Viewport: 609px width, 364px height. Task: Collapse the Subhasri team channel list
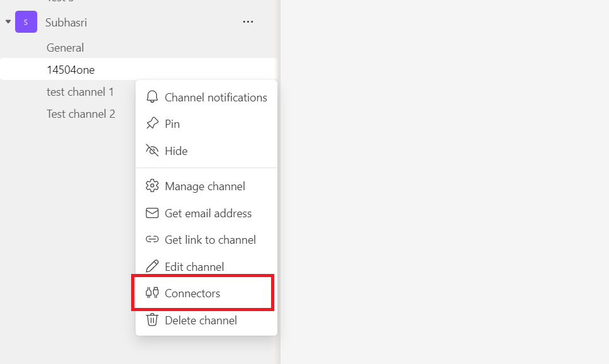click(8, 22)
